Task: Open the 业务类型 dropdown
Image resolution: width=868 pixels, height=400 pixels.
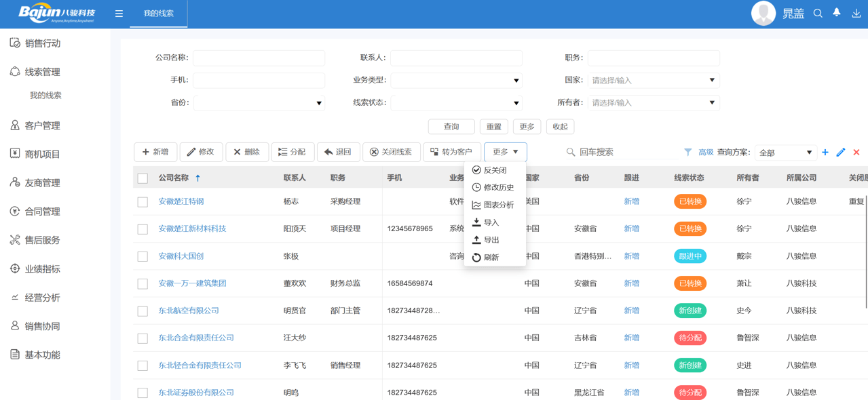Action: click(x=456, y=80)
